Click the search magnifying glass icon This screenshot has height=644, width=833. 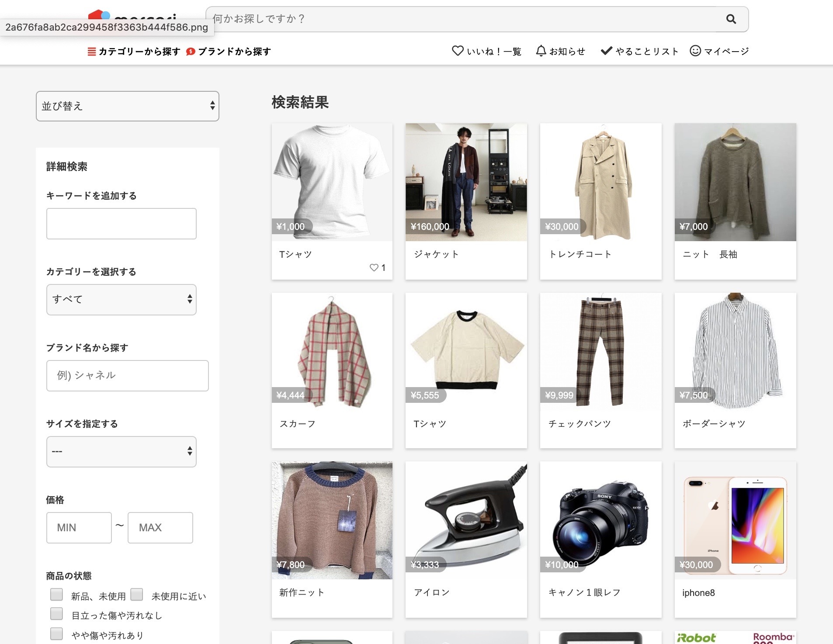(730, 19)
